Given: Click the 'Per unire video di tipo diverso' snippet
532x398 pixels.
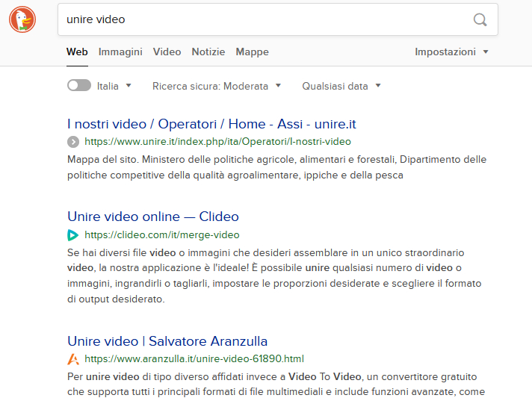Looking at the screenshot, I should coord(276,385).
